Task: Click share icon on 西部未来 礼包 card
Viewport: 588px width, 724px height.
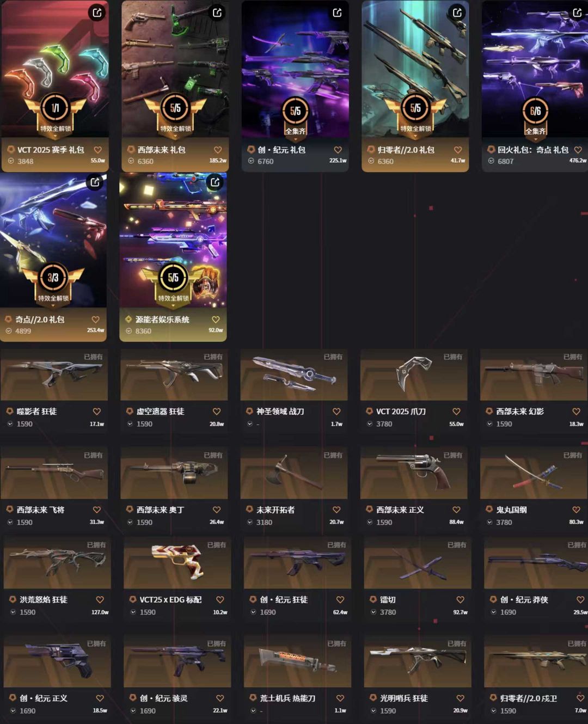Action: pos(217,13)
